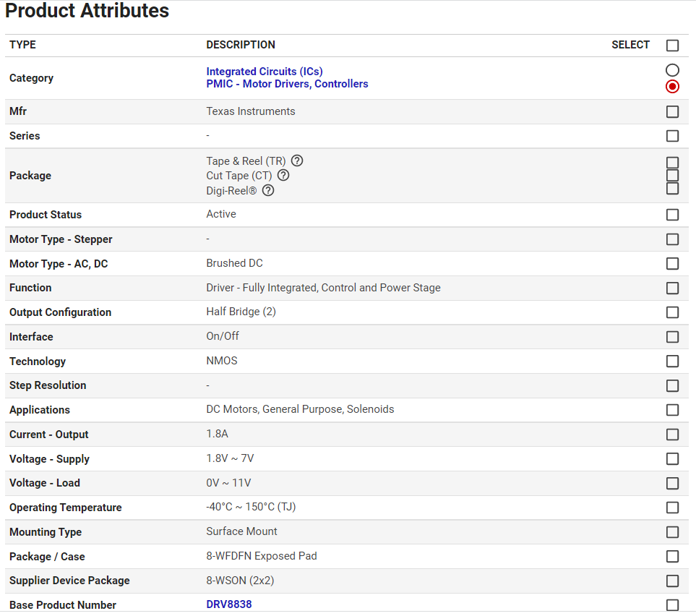Screen dimensions: 696x616
Task: Enable the Product Status Active checkbox
Action: tap(672, 215)
